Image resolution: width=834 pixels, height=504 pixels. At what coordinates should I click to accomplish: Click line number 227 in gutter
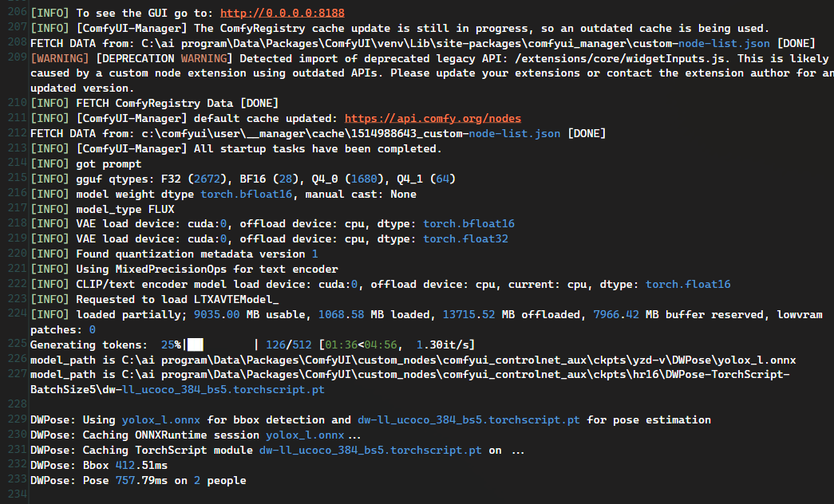click(18, 374)
